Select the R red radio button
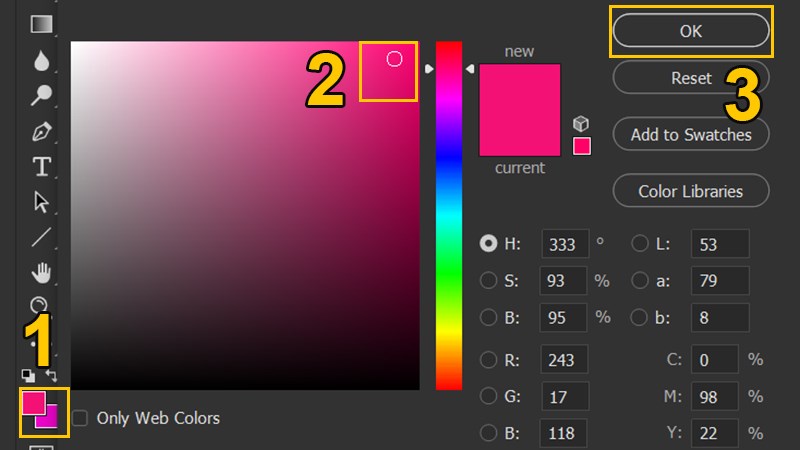The image size is (800, 450). [x=489, y=360]
